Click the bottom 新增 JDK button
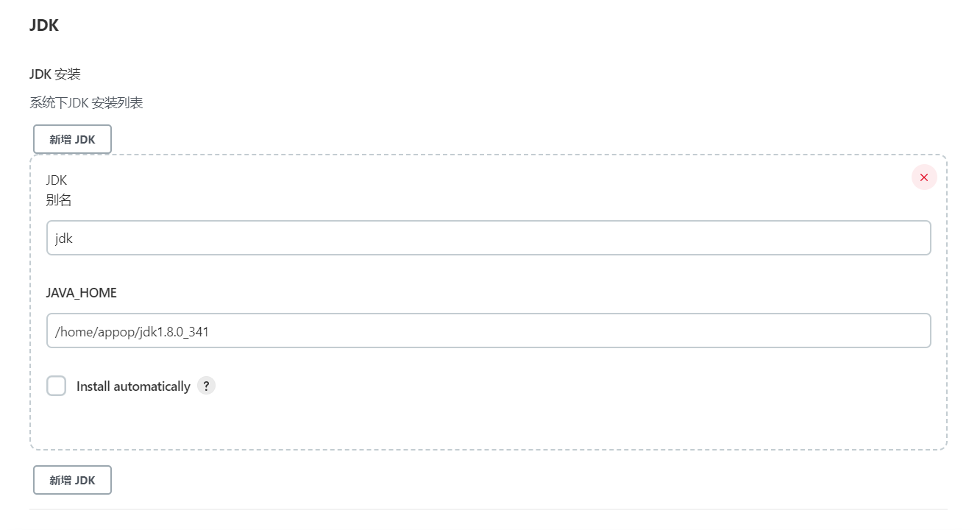Viewport: 980px width, 530px height. point(72,480)
